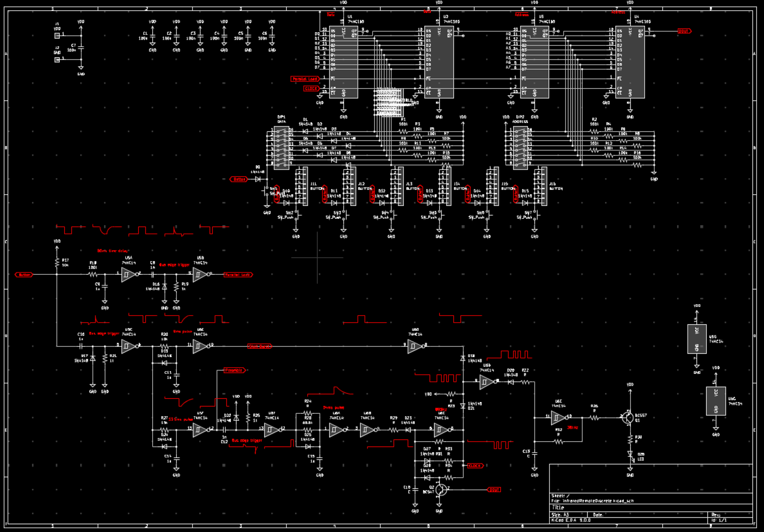Select resistor R26 at Q1 base
The height and width of the screenshot is (532, 764).
[594, 417]
